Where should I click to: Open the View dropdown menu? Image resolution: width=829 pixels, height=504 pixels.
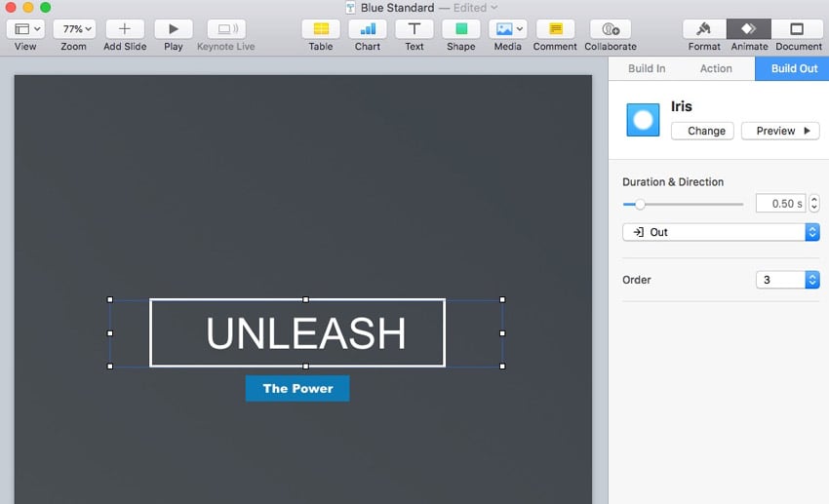(26, 29)
